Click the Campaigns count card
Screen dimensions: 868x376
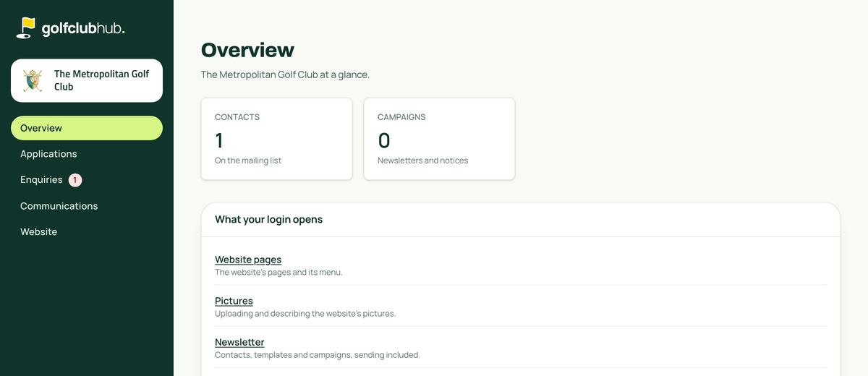[440, 139]
